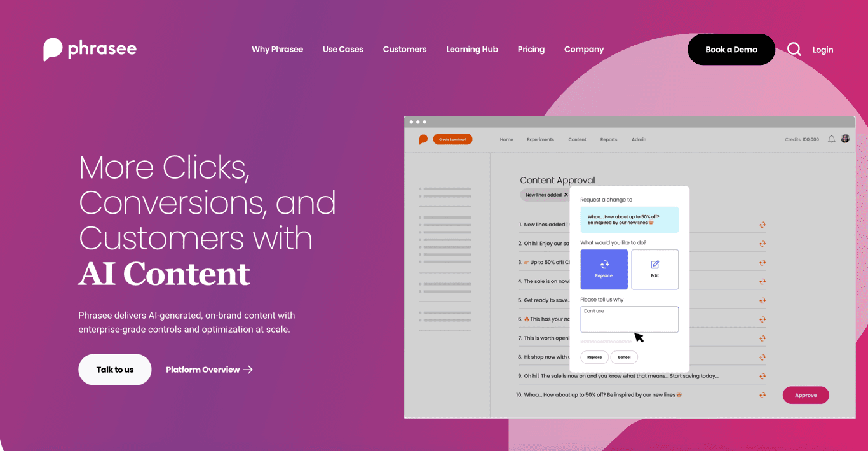The height and width of the screenshot is (451, 868).
Task: Open notifications via the bell icon
Action: (x=831, y=139)
